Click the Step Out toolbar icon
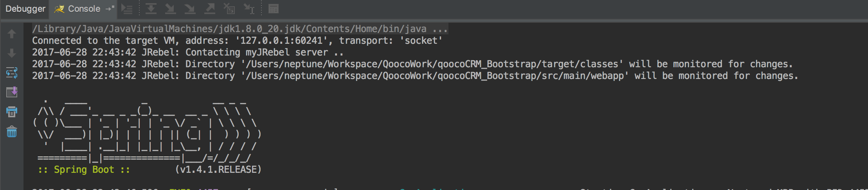 point(210,9)
